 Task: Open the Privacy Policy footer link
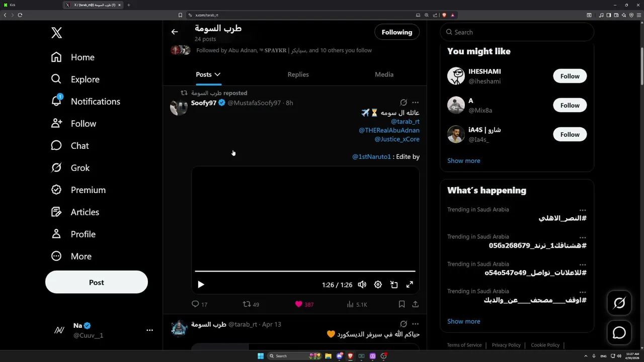tap(506, 345)
